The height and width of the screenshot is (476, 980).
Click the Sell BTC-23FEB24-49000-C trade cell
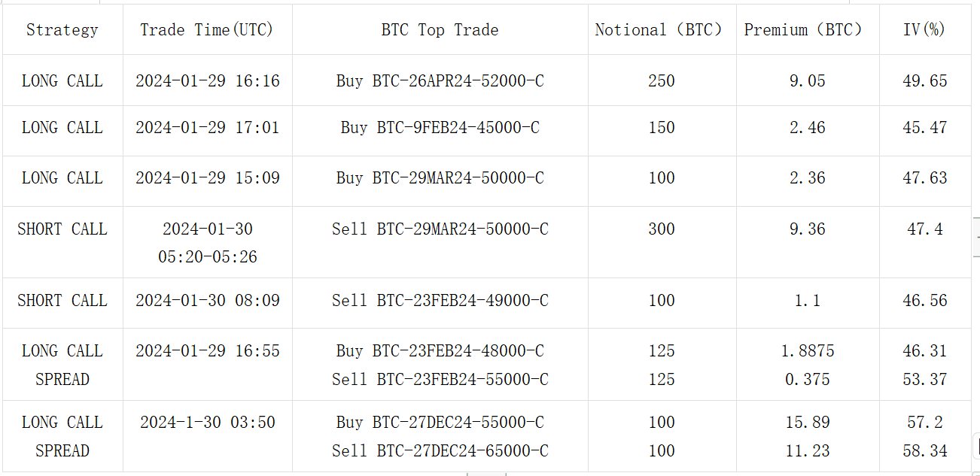(x=440, y=301)
